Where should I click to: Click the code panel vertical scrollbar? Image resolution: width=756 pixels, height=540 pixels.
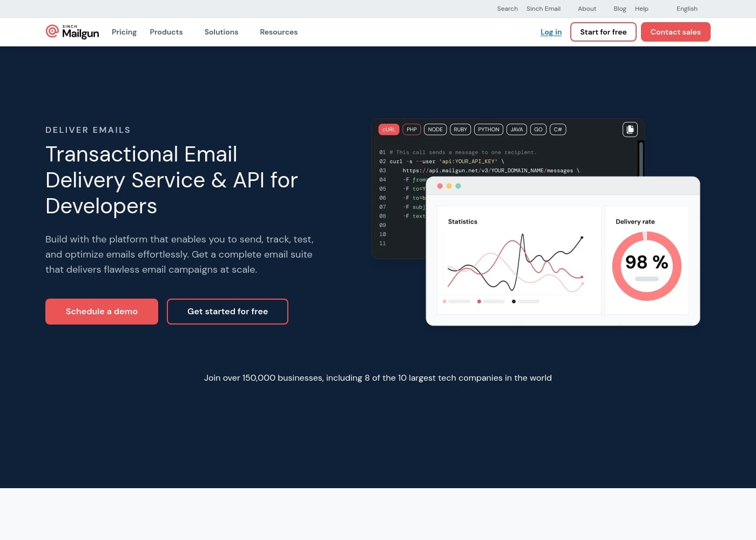(x=641, y=159)
